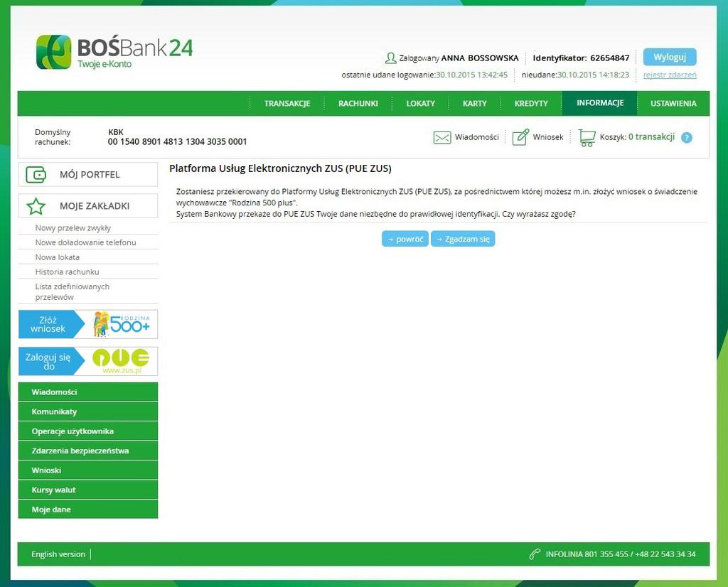
Task: Select Moje dane in the side menu
Action: (88, 509)
